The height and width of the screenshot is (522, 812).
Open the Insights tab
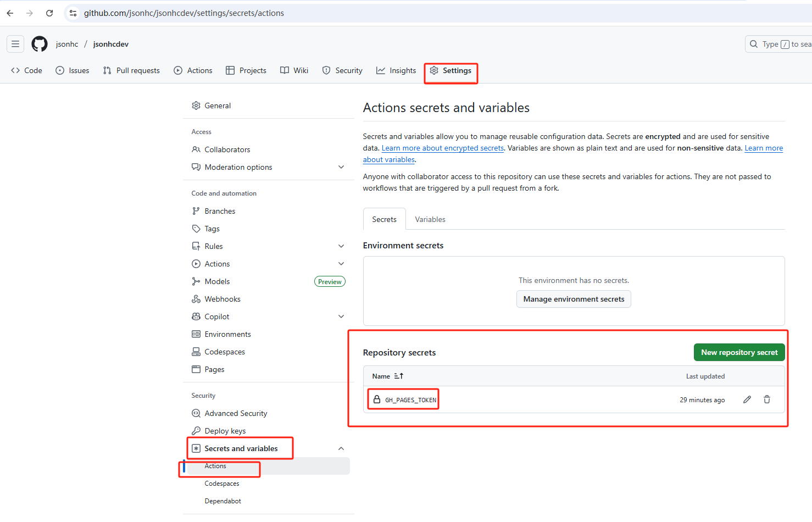point(396,70)
